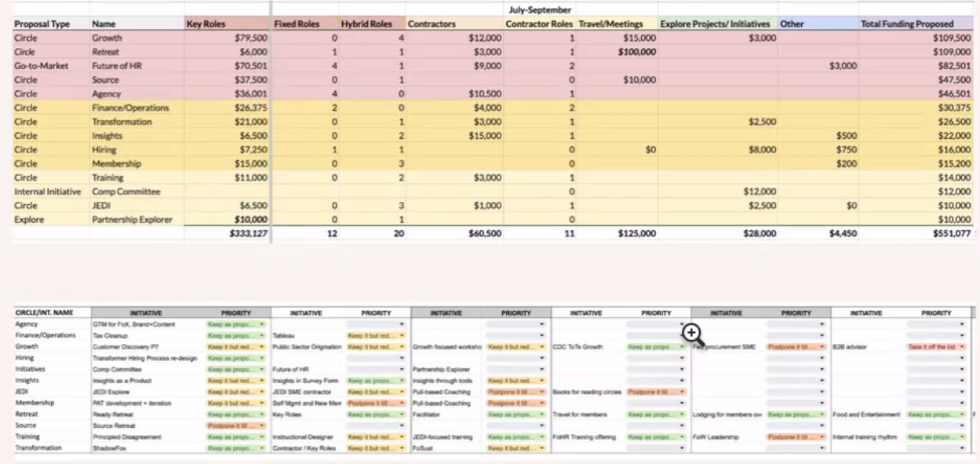Select the "Explore Projects/ Initiatives" column header
Screen dimensions: 980x464
point(715,24)
